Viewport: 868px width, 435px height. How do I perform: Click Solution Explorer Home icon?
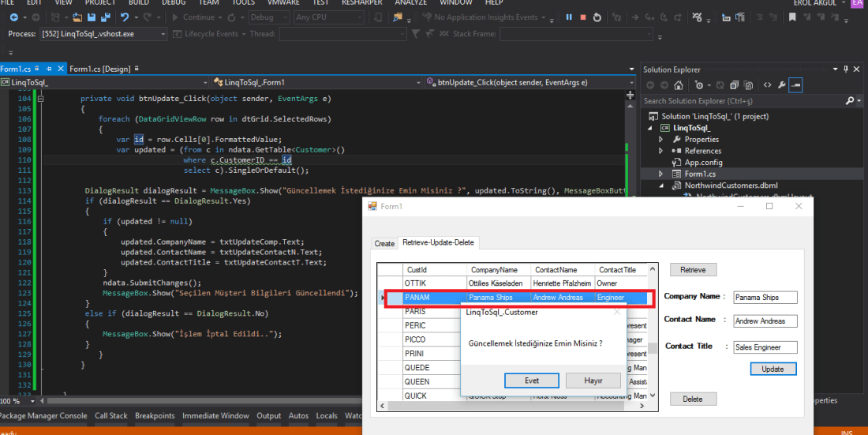679,85
